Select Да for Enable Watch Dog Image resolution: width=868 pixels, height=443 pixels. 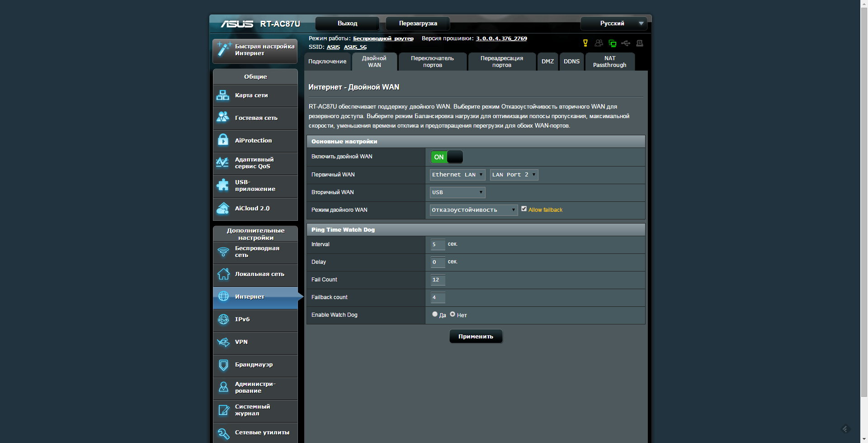click(435, 314)
